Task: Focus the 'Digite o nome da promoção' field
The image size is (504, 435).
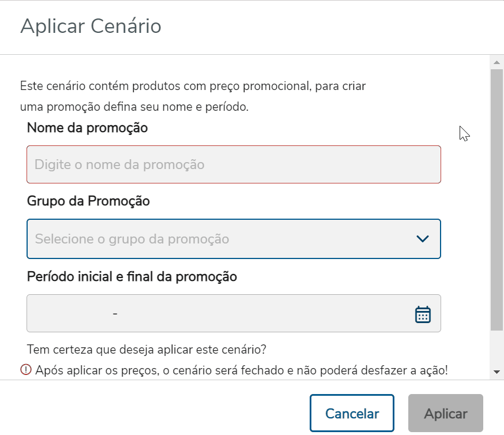Action: pos(234,164)
